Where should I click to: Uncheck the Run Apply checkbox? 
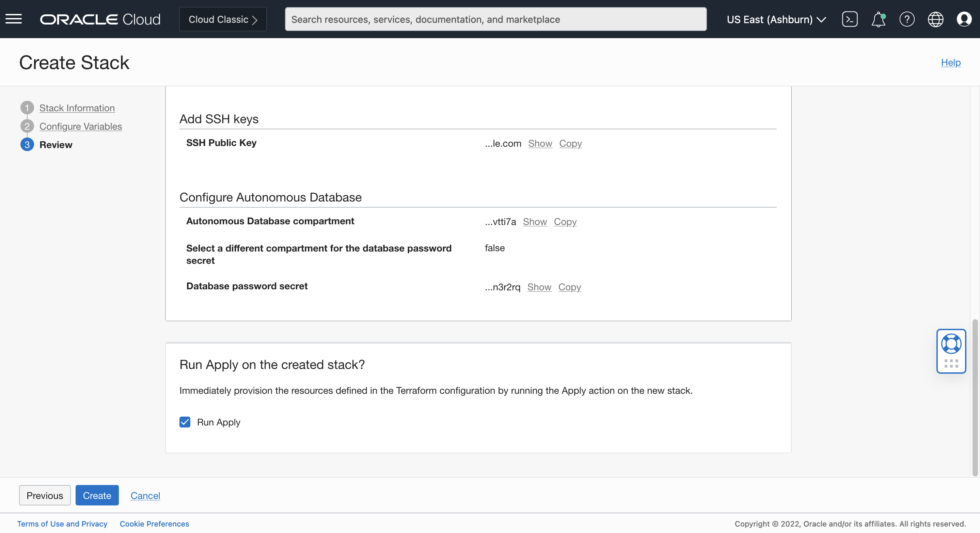[x=185, y=422]
